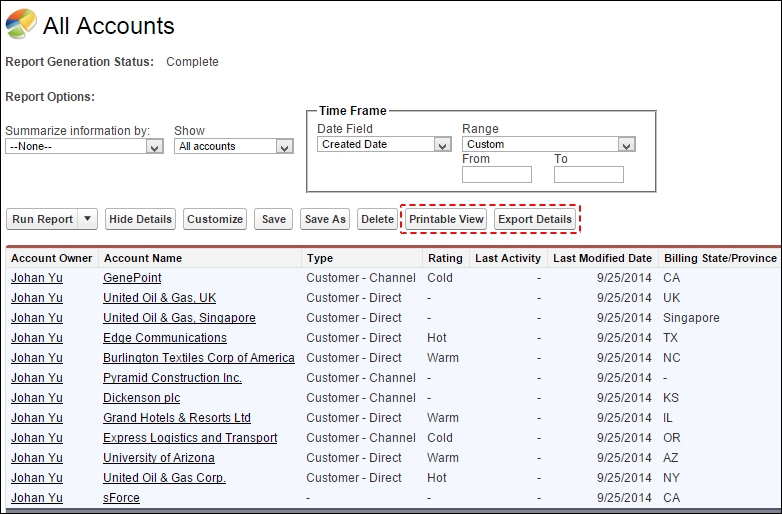The height and width of the screenshot is (514, 782).
Task: Sort by the Account Owner column header
Action: pyautogui.click(x=51, y=258)
